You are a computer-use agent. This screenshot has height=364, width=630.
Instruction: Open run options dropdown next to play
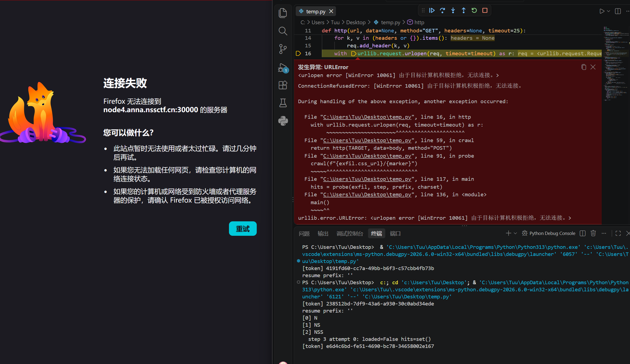point(608,11)
